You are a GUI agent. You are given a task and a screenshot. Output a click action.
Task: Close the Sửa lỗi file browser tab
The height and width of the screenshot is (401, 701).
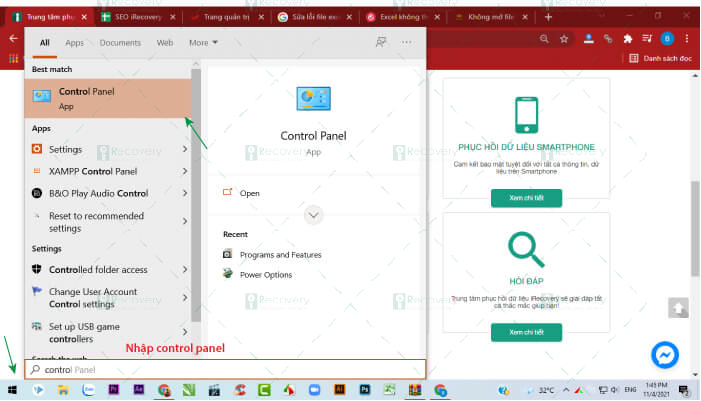[x=349, y=17]
